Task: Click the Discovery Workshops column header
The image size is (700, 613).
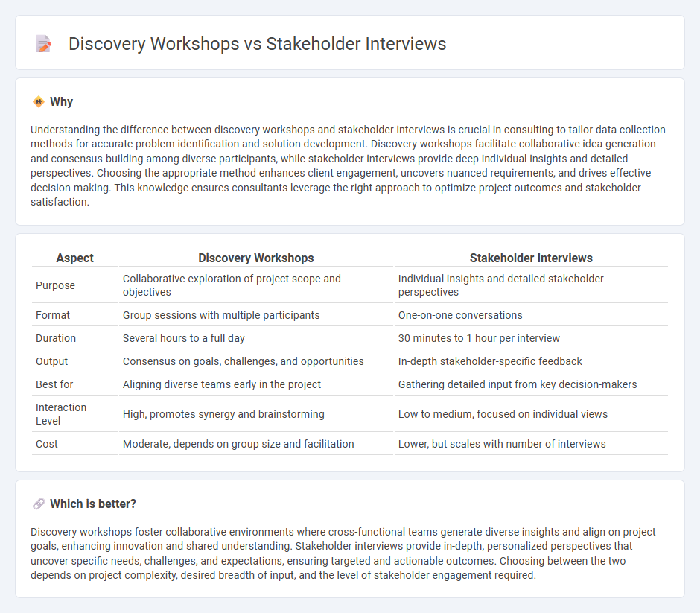Action: pyautogui.click(x=256, y=258)
